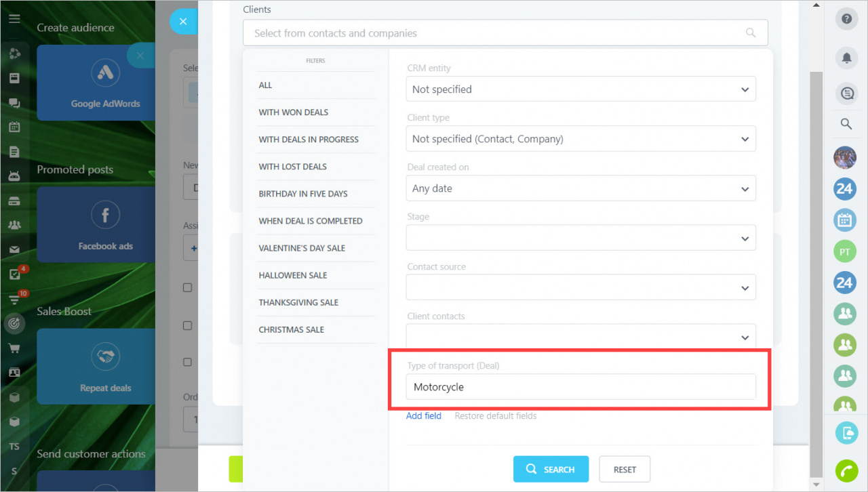Open the chat bubbles section in left sidebar
The image size is (868, 492).
(x=14, y=103)
